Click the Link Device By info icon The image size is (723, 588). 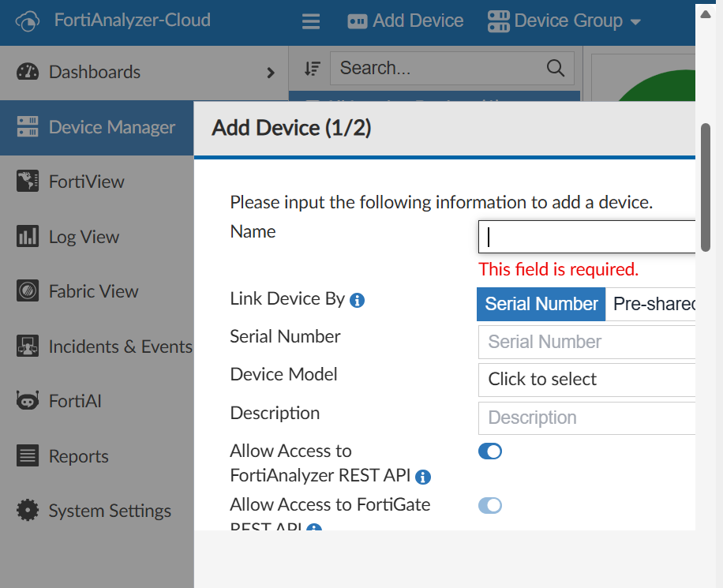[358, 300]
